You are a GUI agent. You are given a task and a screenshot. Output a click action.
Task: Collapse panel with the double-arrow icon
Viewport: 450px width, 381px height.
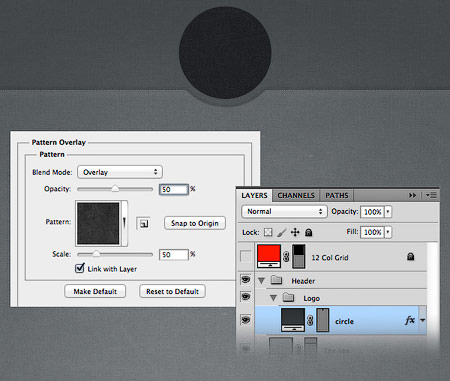[x=413, y=195]
